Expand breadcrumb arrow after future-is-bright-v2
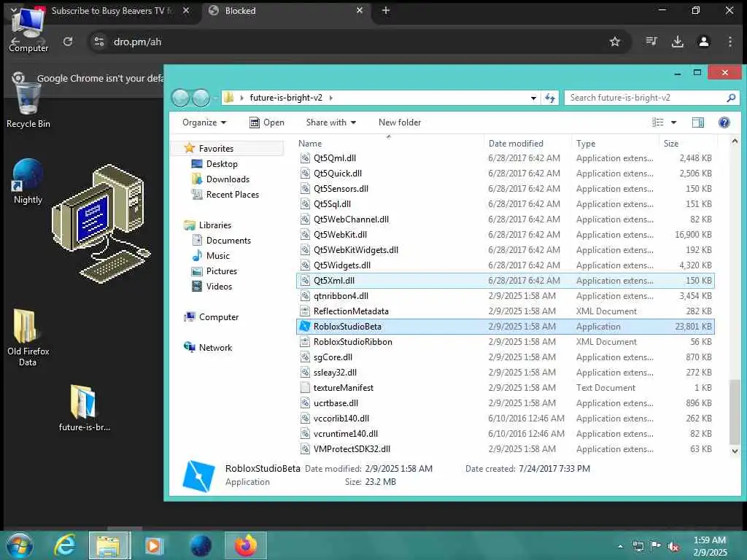747x560 pixels. (330, 98)
